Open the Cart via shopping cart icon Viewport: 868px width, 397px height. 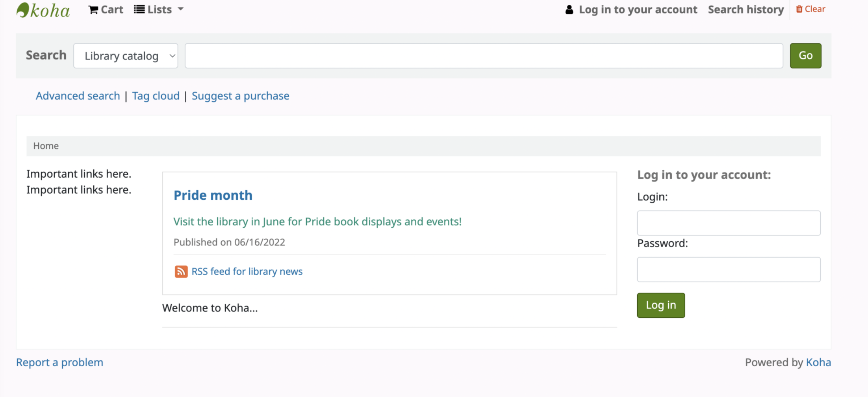click(x=93, y=10)
